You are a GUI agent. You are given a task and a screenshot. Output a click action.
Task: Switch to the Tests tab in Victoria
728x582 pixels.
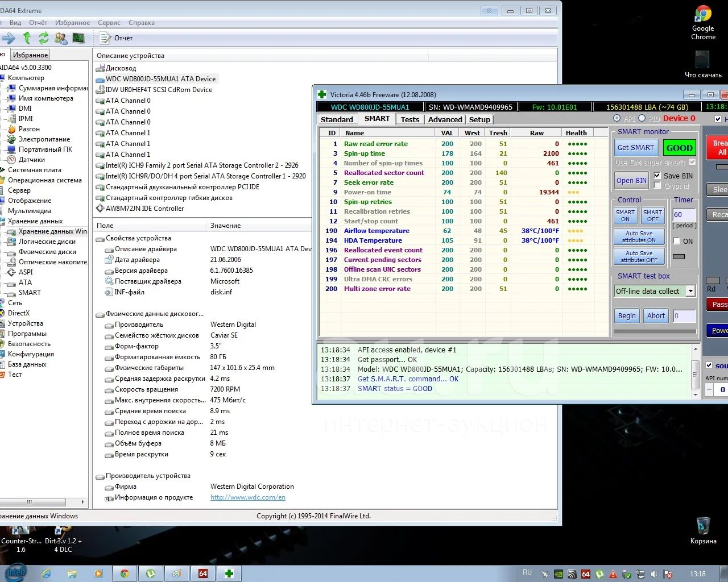(409, 119)
